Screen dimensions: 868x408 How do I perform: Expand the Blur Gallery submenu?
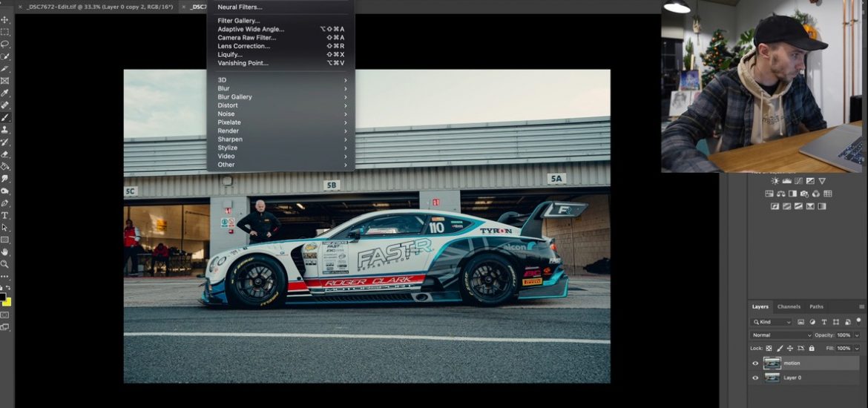coord(280,97)
